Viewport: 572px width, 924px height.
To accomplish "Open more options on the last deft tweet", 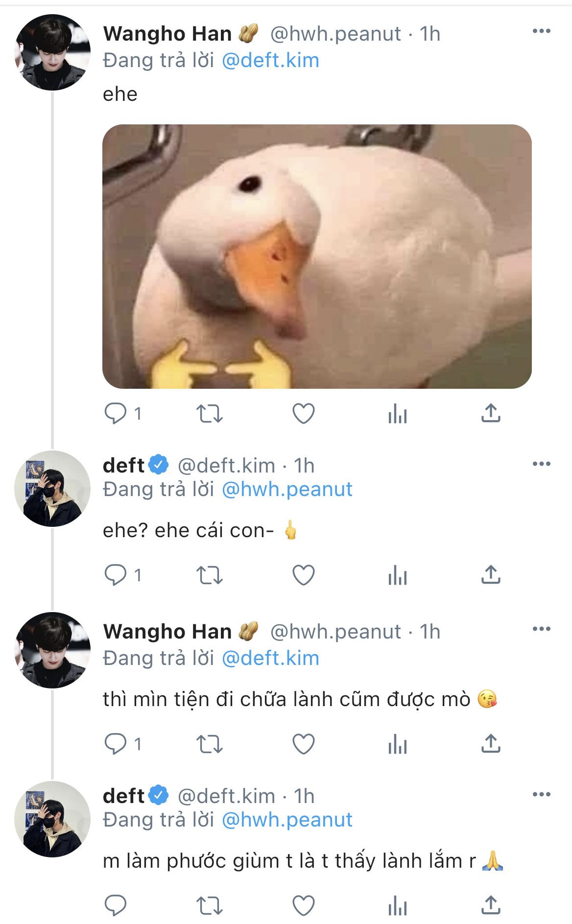I will click(541, 794).
